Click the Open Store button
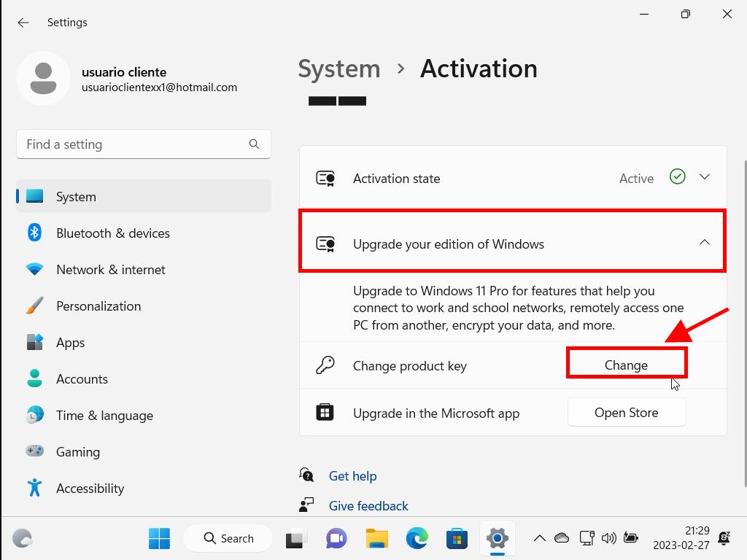 (x=626, y=413)
